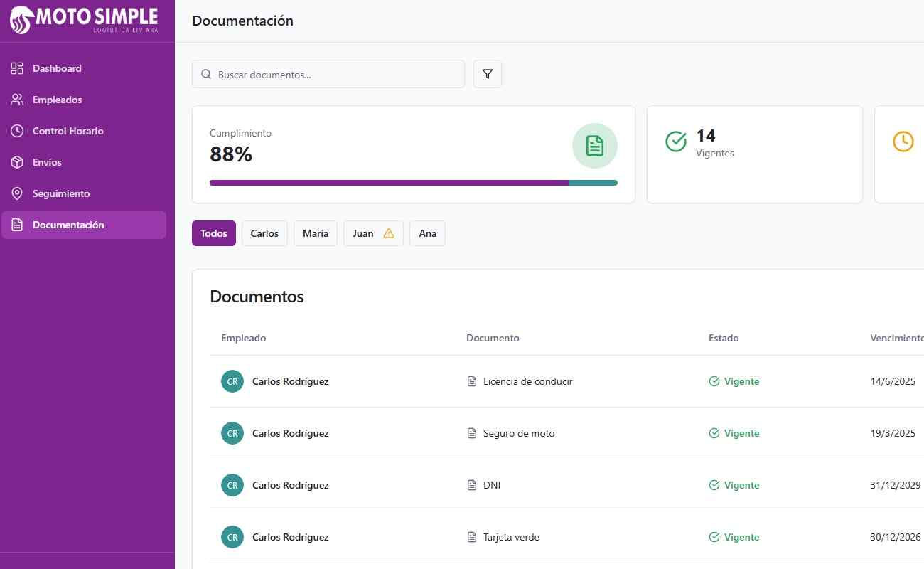This screenshot has width=924, height=569.
Task: Click the Seguimiento location pin icon
Action: (17, 193)
